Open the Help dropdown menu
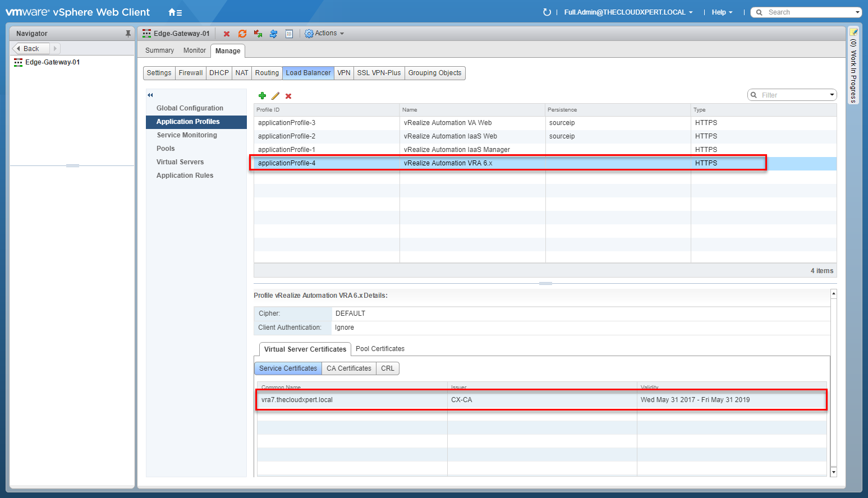Viewport: 868px width, 498px height. [722, 12]
